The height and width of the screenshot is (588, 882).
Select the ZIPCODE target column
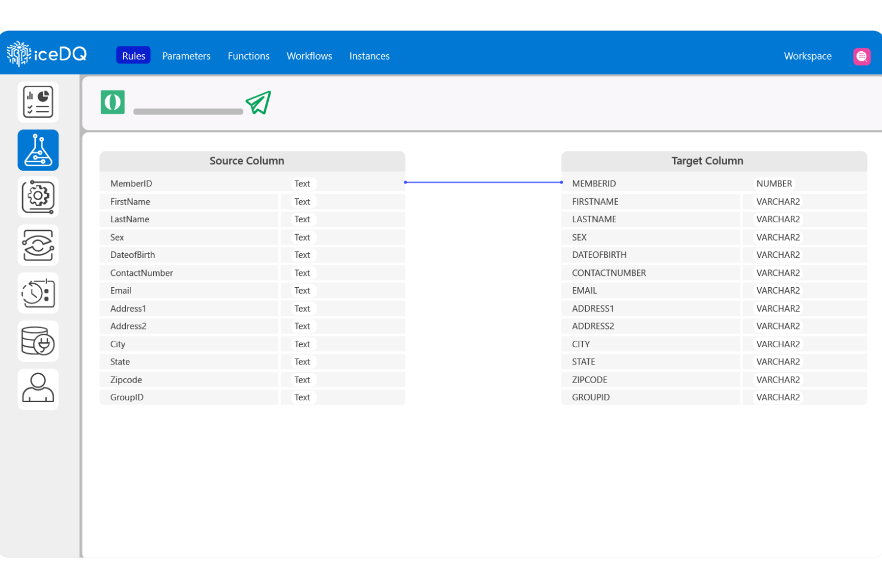click(x=651, y=379)
